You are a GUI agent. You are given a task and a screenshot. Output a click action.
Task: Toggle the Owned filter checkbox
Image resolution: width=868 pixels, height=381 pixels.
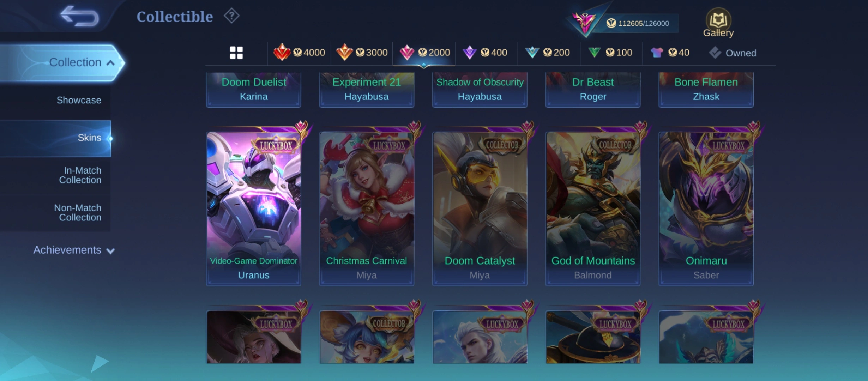pyautogui.click(x=733, y=53)
